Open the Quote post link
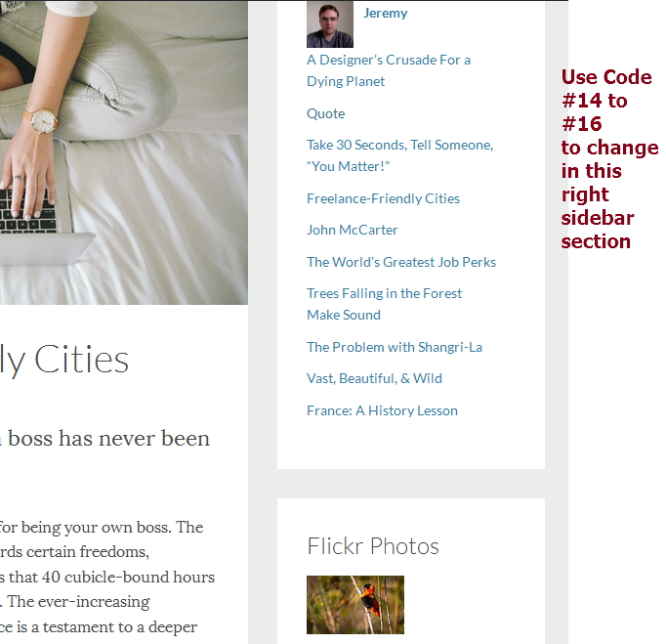This screenshot has height=644, width=666. [325, 113]
